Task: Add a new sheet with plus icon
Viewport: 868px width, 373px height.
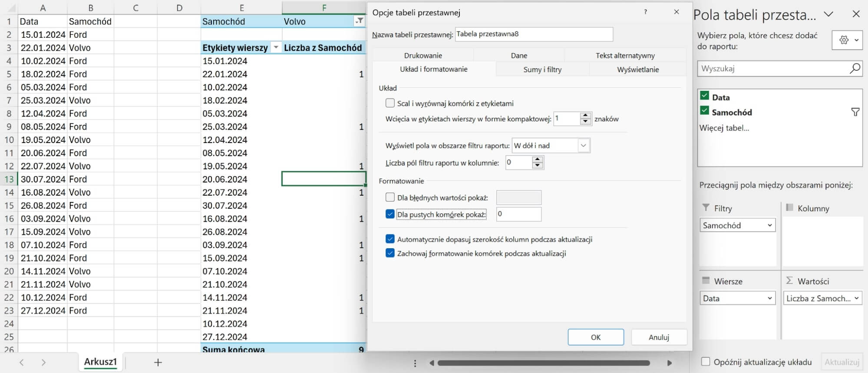Action: click(158, 362)
